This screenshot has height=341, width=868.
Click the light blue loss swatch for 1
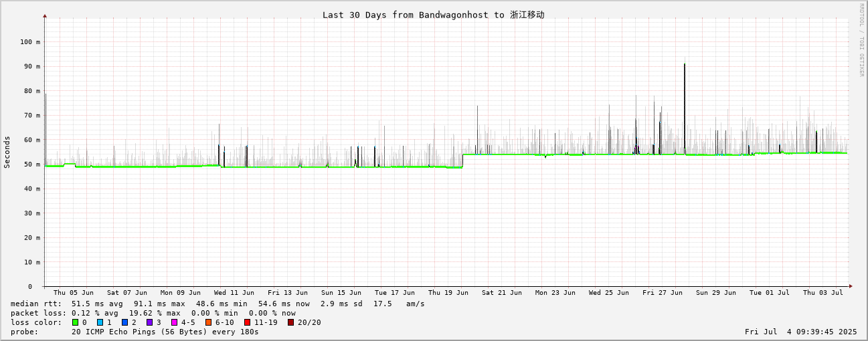pos(100,322)
